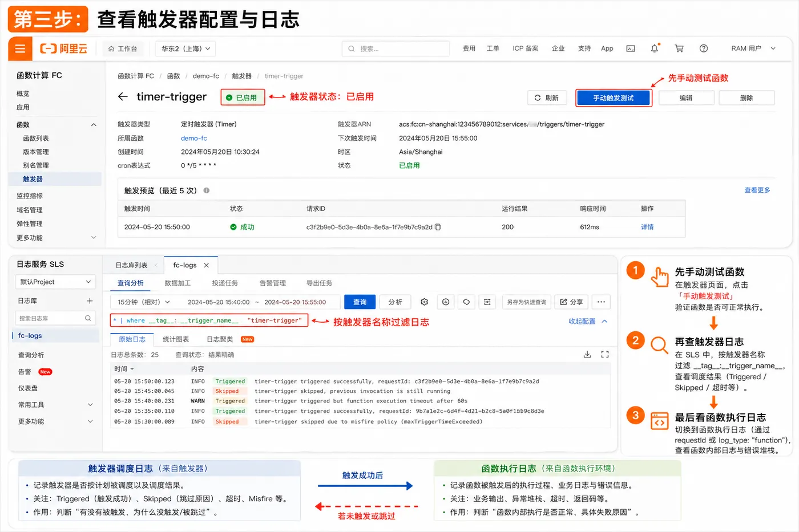Click the query statement input box
Image resolution: width=799 pixels, height=532 pixels.
[x=209, y=320]
